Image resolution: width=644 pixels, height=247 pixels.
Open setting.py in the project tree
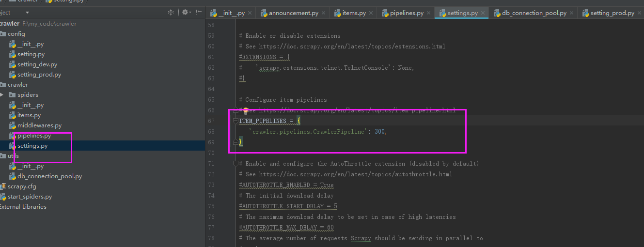31,54
